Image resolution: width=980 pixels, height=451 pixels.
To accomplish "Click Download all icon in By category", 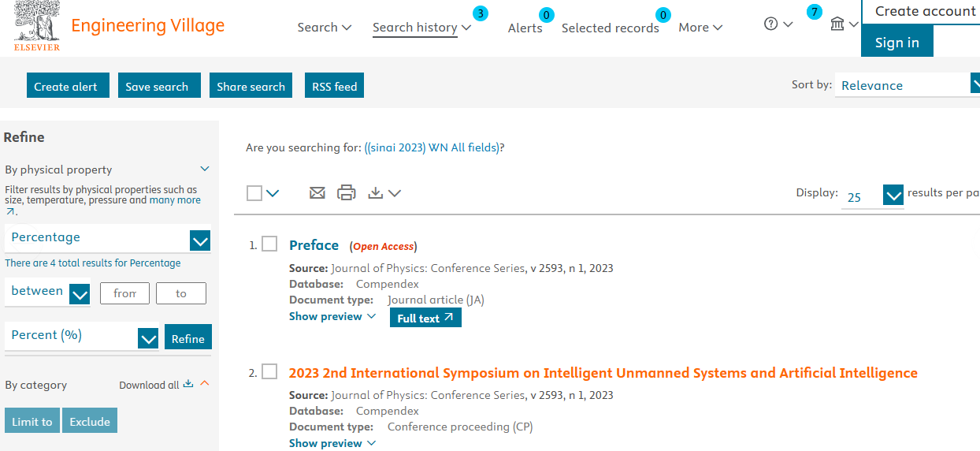I will point(187,385).
